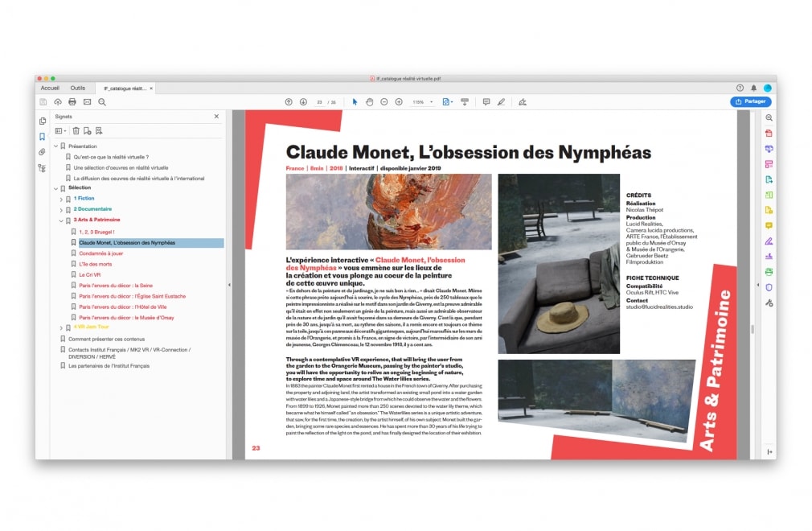812x531 pixels.
Task: Expand the '1 Fiction' bookmark group
Action: pos(61,199)
